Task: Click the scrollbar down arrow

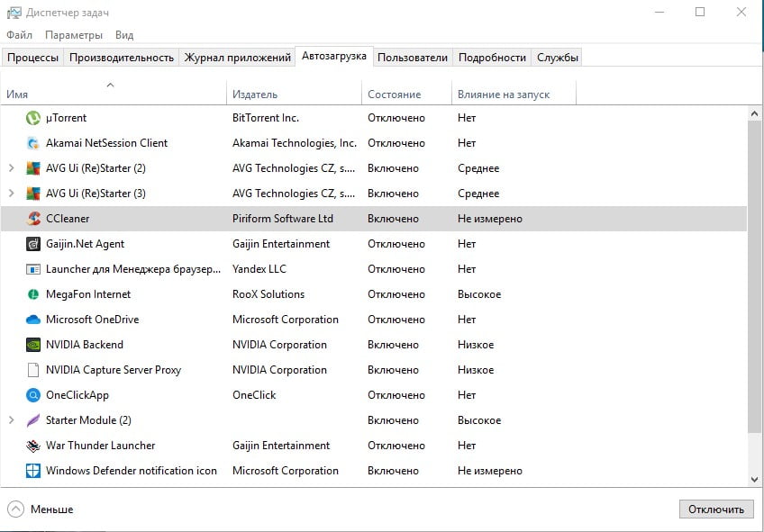Action: point(754,480)
